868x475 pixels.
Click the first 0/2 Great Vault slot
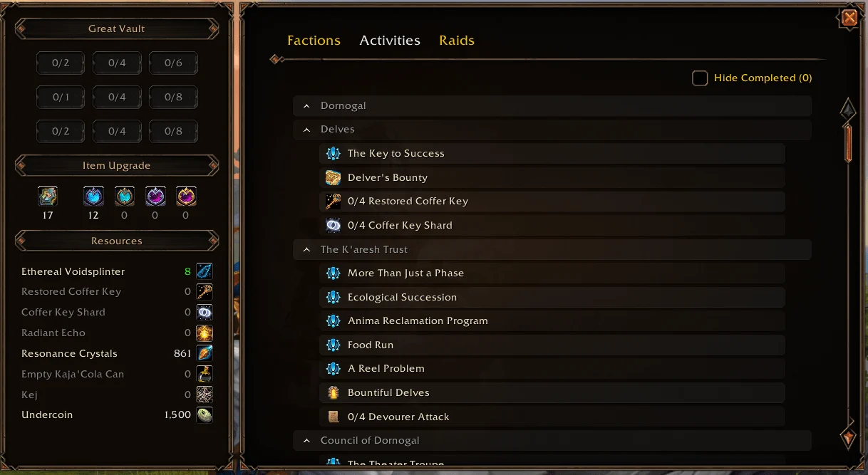pyautogui.click(x=61, y=63)
